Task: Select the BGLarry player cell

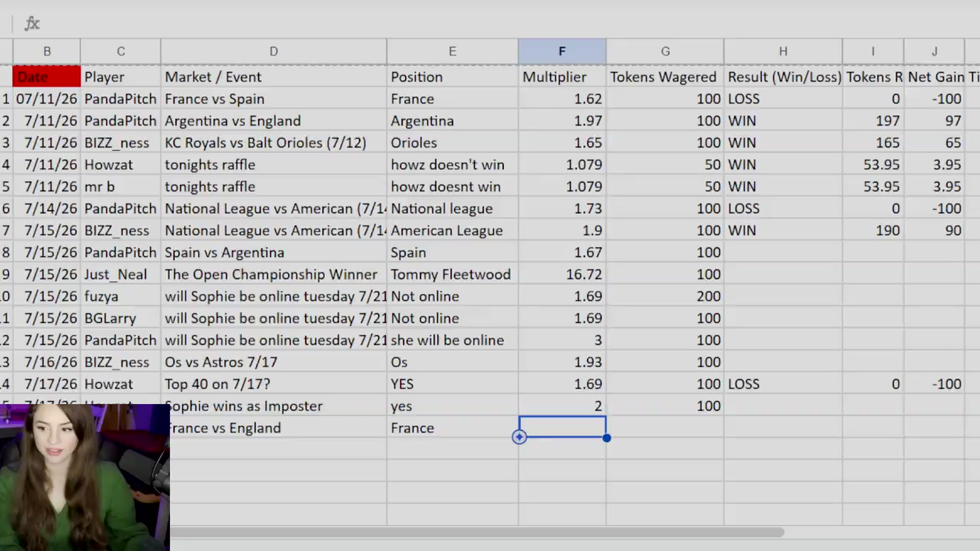Action: click(x=120, y=318)
